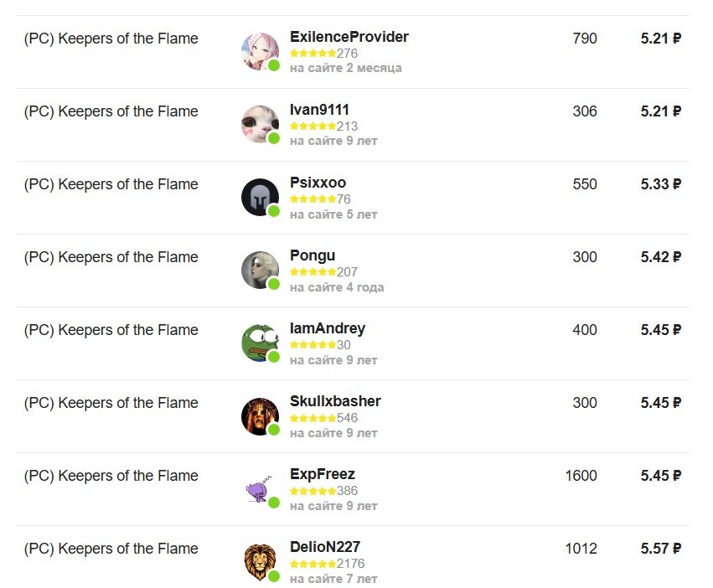Image resolution: width=713 pixels, height=588 pixels.
Task: Click Skullxbasher's skull avatar
Action: click(x=260, y=416)
